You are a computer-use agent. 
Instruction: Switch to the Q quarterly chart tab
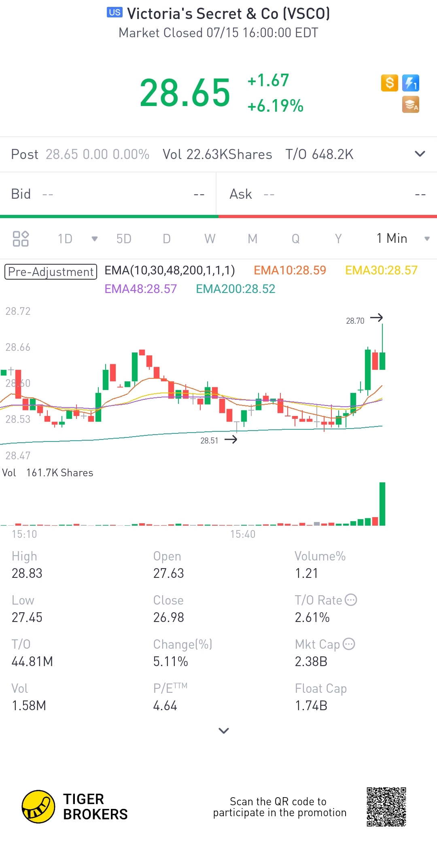tap(296, 239)
